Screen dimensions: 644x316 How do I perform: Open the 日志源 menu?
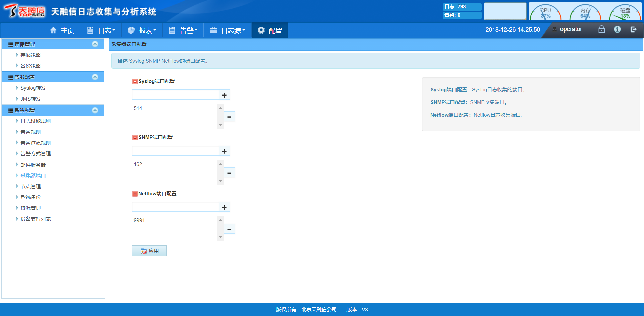click(227, 30)
